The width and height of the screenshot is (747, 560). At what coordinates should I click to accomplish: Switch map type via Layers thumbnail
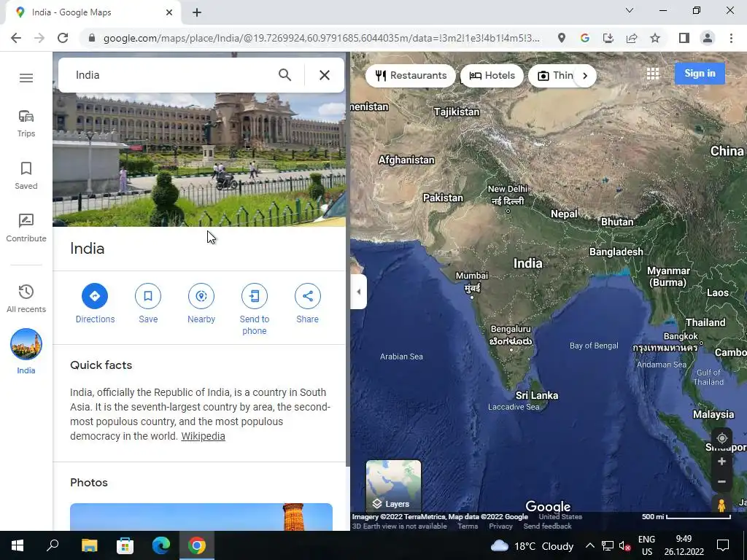point(393,485)
